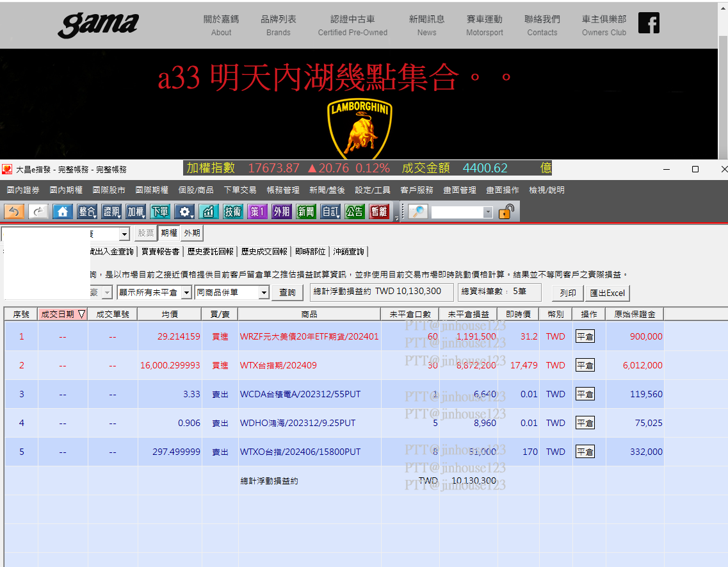The width and height of the screenshot is (728, 567).
Task: Open the 沖銷查詢 tab
Action: click(x=348, y=251)
